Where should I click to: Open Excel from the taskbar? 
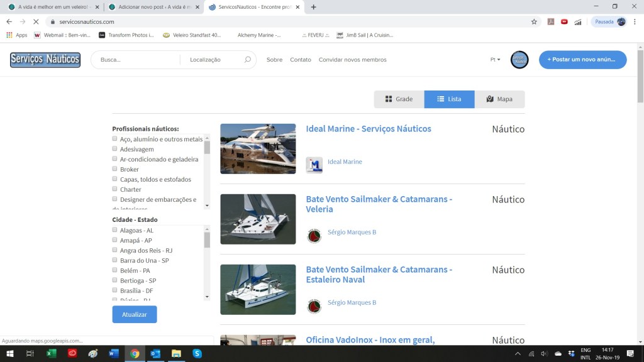pyautogui.click(x=52, y=354)
